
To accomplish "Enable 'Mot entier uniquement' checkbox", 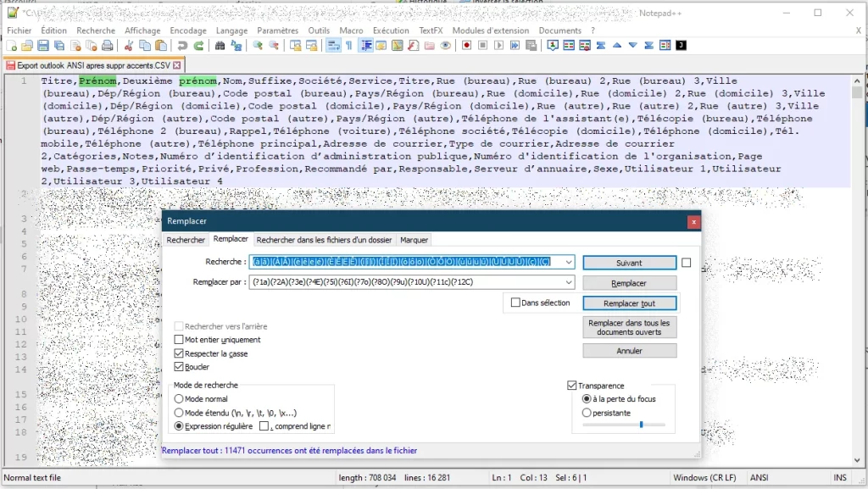I will point(179,340).
